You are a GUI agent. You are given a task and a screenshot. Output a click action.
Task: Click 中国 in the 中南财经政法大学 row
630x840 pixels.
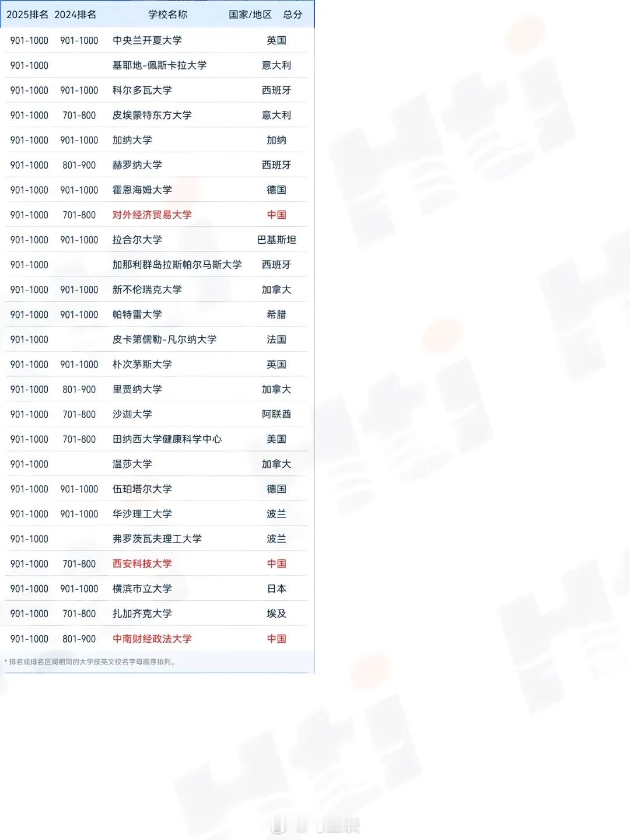(x=276, y=639)
